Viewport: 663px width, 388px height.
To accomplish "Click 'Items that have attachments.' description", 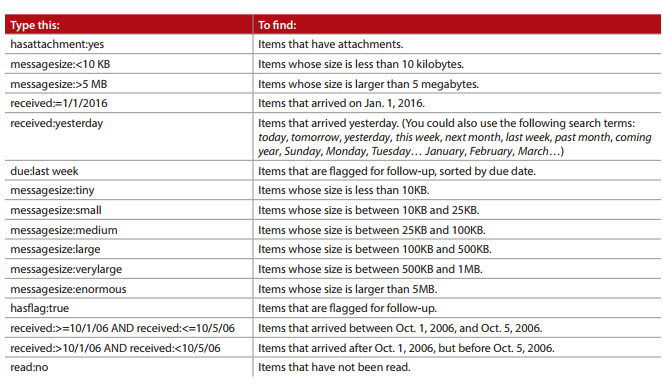I will 331,44.
